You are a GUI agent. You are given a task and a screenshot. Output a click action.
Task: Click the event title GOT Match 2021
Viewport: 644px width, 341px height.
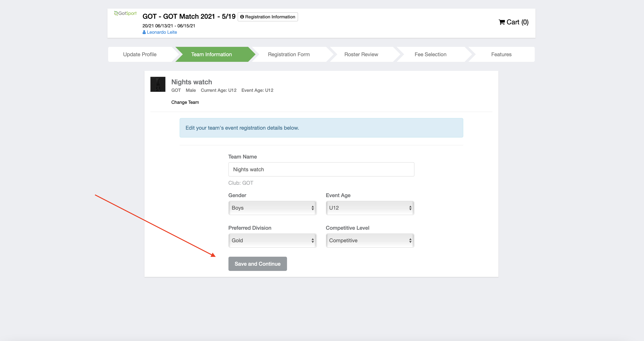click(x=189, y=16)
